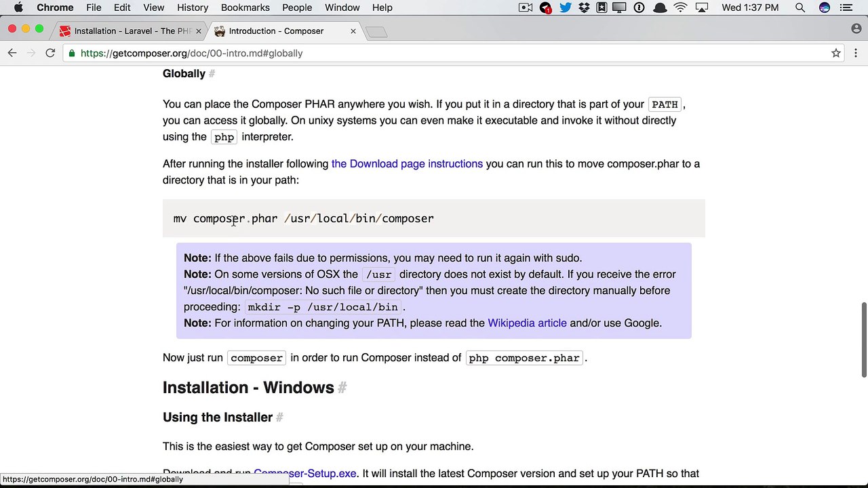Open the Bookmarks menu
The image size is (868, 488).
click(x=245, y=7)
